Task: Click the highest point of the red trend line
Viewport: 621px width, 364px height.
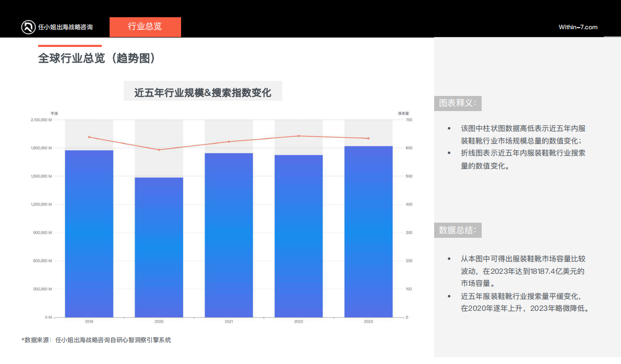Action: [x=299, y=136]
